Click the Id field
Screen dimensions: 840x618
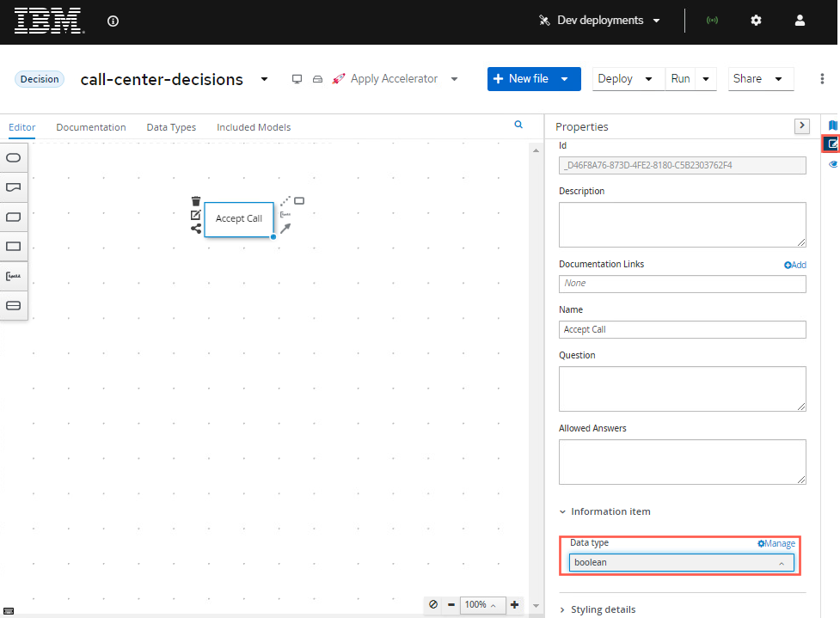click(x=682, y=166)
